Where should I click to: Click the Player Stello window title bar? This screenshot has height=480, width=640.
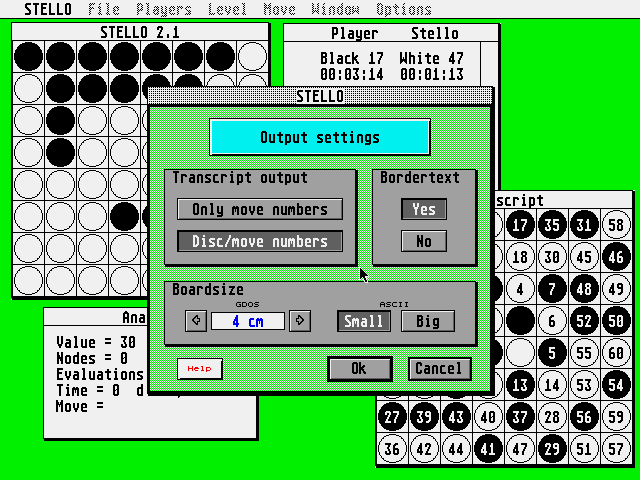(391, 33)
